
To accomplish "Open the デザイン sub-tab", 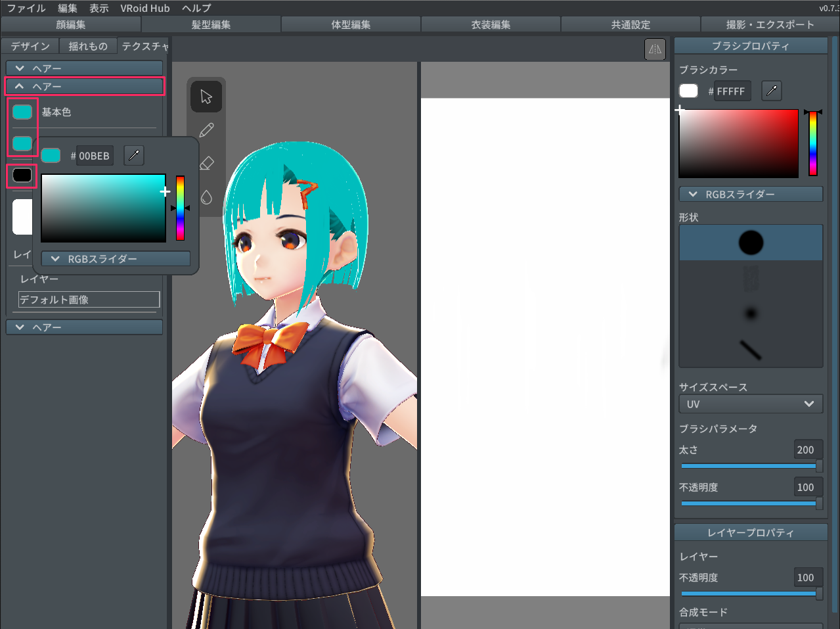I will [x=30, y=46].
